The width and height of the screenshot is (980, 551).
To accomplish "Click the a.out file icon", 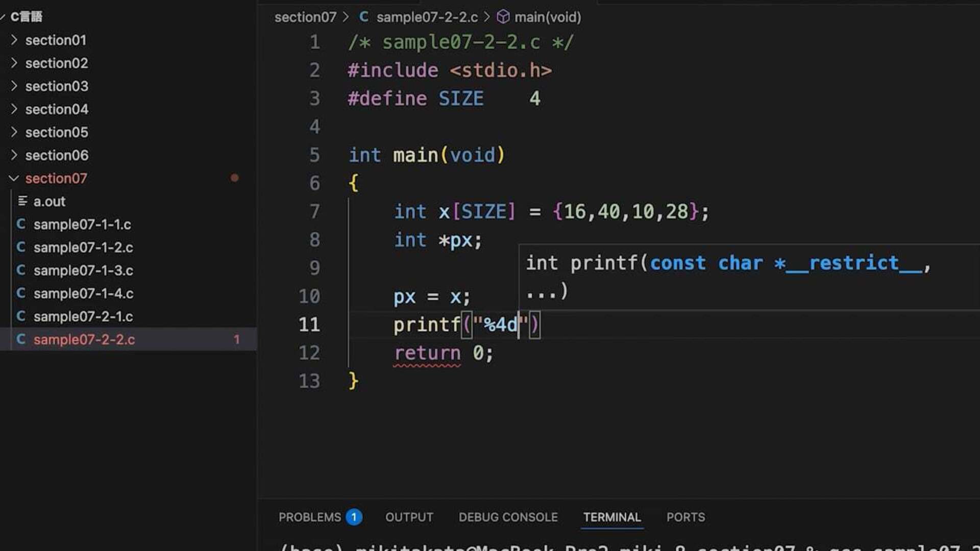I will 22,201.
